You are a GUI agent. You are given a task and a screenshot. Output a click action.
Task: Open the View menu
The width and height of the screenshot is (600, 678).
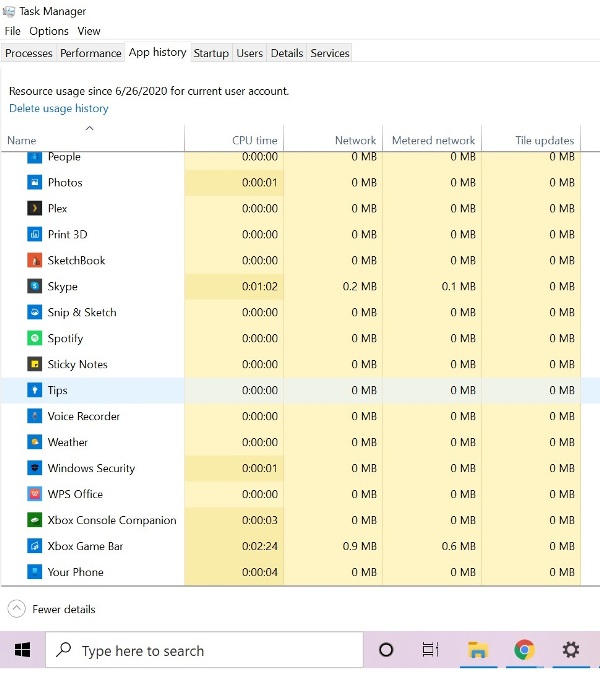point(89,31)
